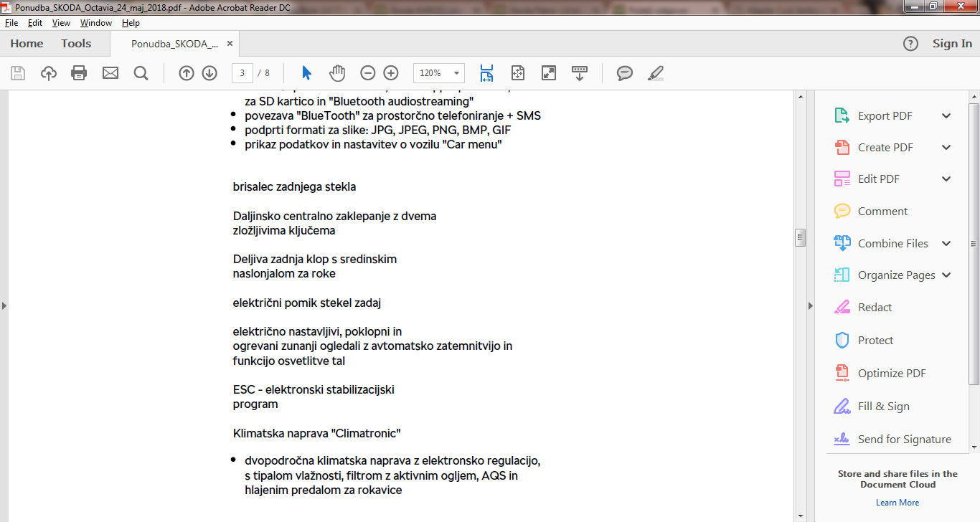This screenshot has width=980, height=522.
Task: Click the page number input field
Action: pyautogui.click(x=242, y=73)
